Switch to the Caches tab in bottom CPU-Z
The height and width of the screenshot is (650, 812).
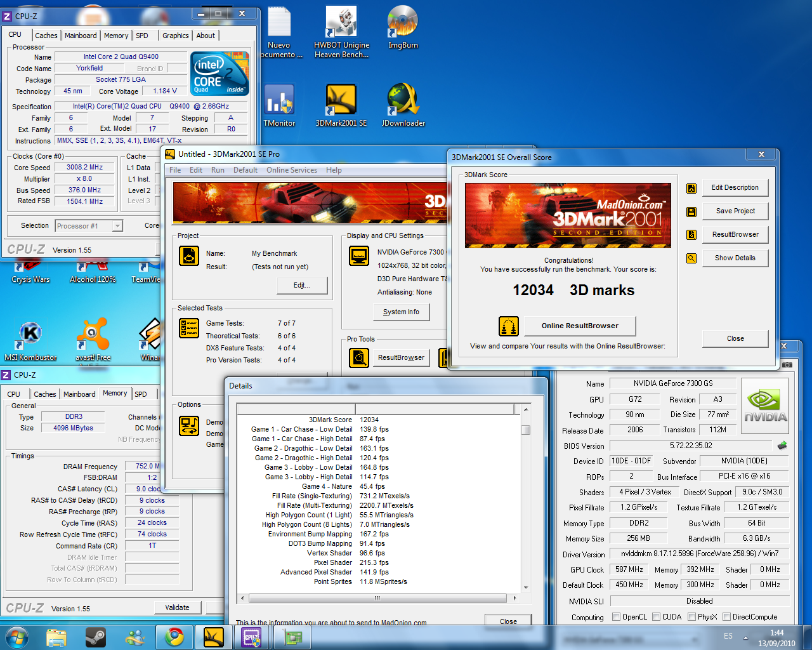click(45, 394)
